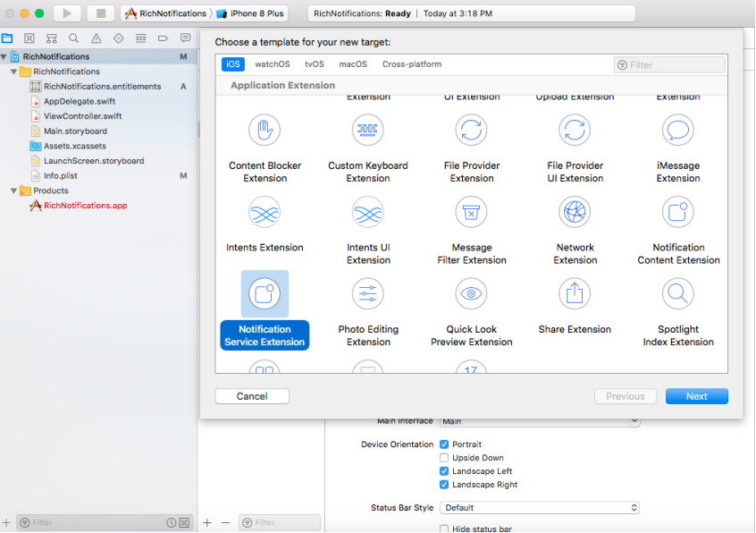Toggle recent files filter clock icon

coord(172,522)
